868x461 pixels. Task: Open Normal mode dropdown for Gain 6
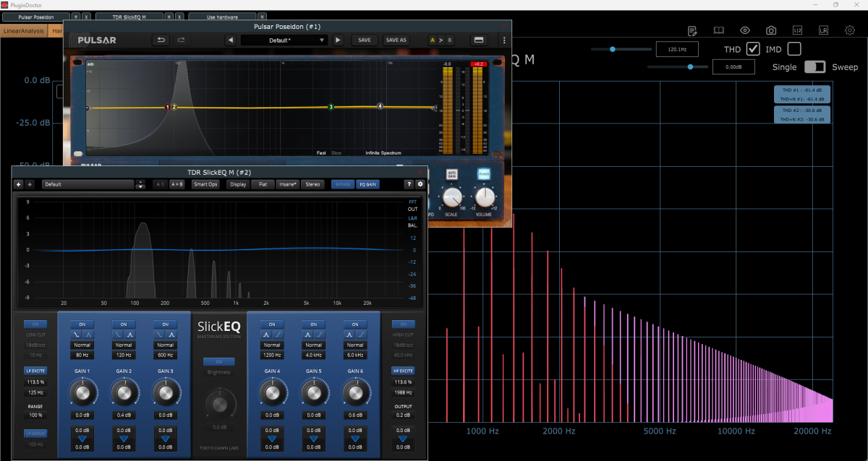click(355, 345)
